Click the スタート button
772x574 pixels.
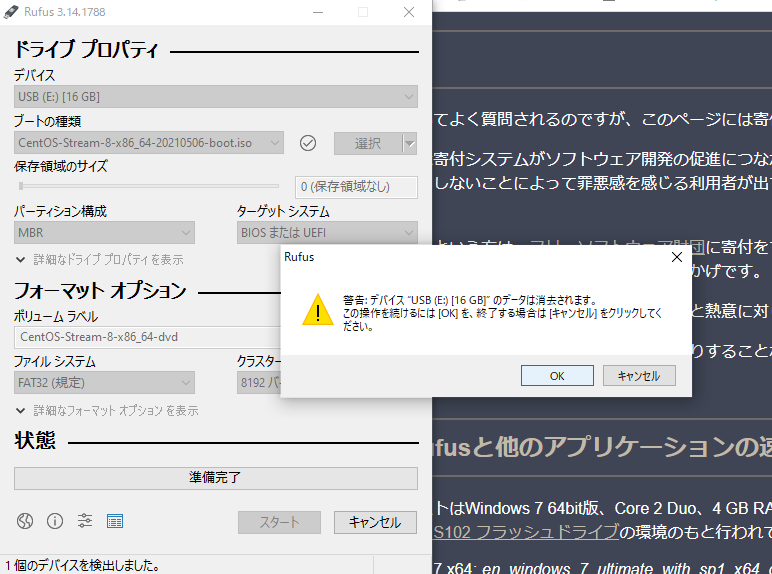(279, 522)
